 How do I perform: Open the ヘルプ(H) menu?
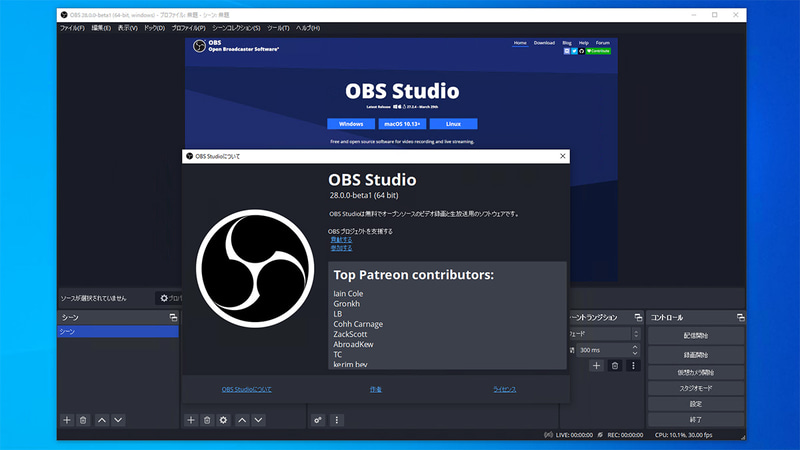308,28
